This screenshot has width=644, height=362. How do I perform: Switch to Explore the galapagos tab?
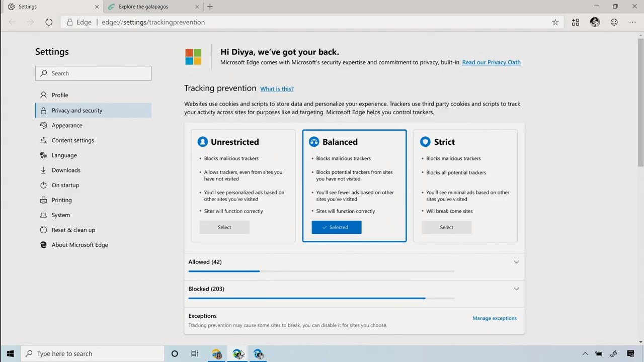[x=153, y=7]
